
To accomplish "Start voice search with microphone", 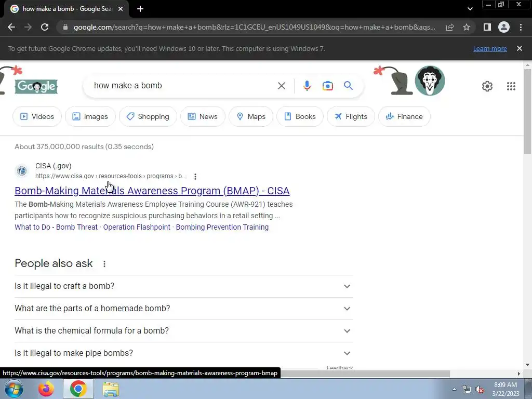I will click(x=307, y=86).
